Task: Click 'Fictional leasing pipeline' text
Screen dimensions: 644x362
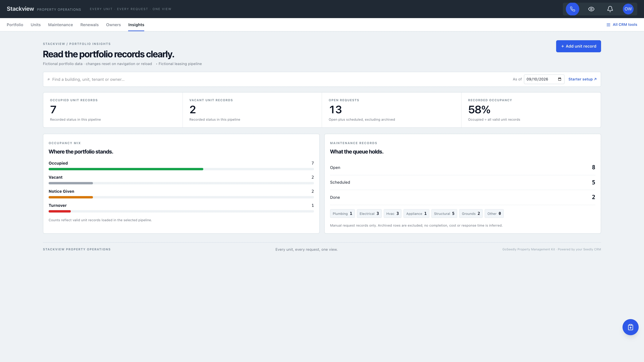Action: click(x=180, y=64)
